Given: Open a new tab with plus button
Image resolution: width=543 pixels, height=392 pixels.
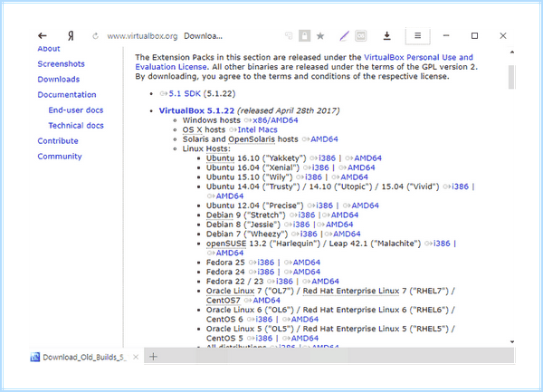Looking at the screenshot, I should 154,357.
